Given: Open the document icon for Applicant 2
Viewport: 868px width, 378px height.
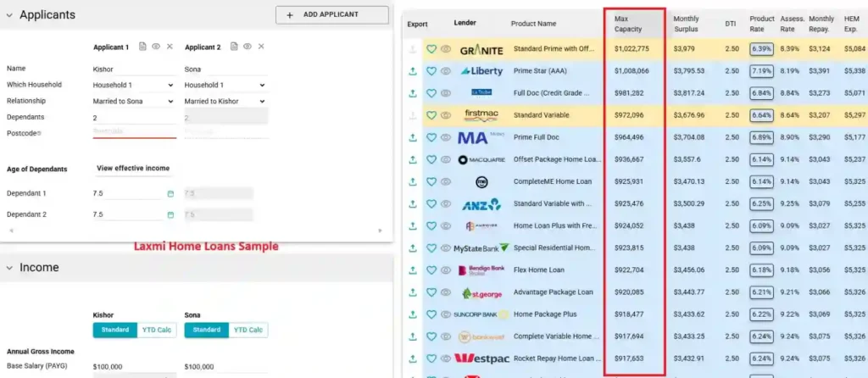Looking at the screenshot, I should coord(234,47).
